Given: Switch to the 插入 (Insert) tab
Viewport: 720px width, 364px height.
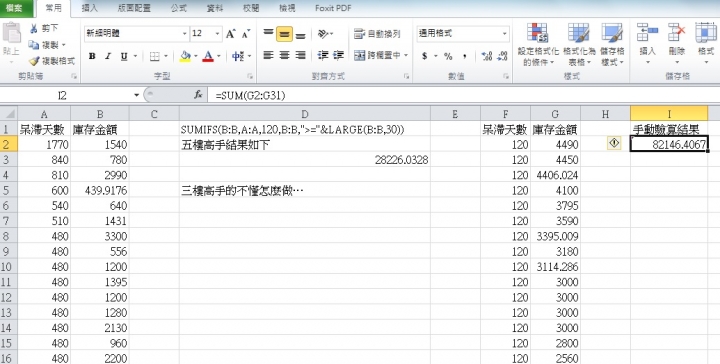Looking at the screenshot, I should (89, 8).
